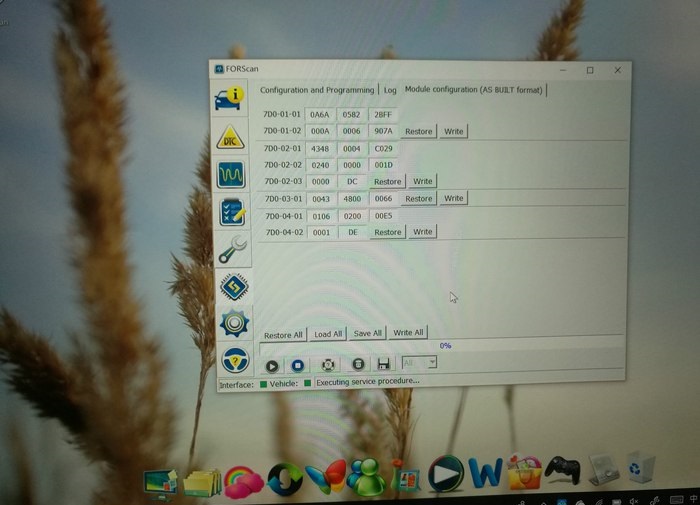Click Restore in the 7D0-01-02 row
The height and width of the screenshot is (505, 700).
click(x=419, y=132)
